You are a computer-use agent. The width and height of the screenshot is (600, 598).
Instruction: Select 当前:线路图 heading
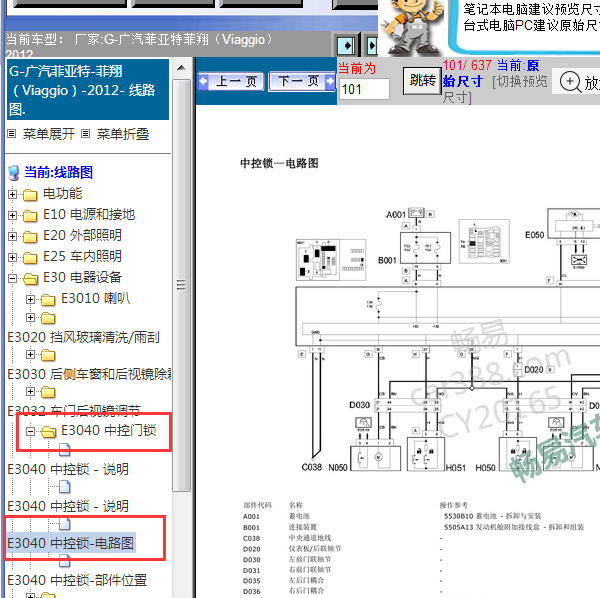[59, 172]
